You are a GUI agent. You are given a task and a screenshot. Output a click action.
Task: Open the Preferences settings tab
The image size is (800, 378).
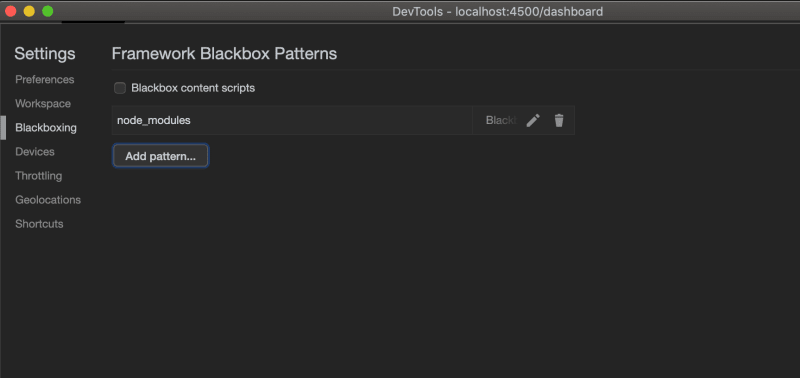click(x=44, y=80)
